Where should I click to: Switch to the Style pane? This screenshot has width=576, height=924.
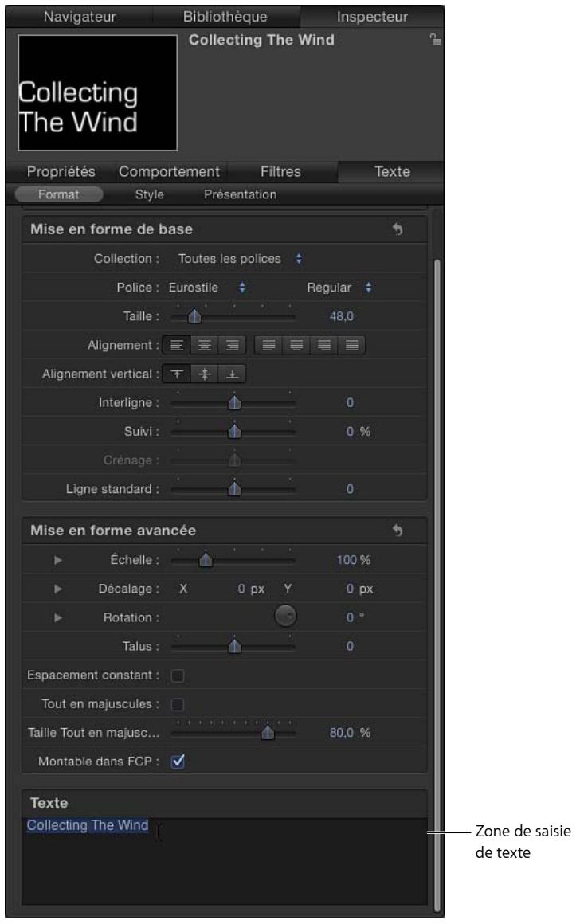149,194
